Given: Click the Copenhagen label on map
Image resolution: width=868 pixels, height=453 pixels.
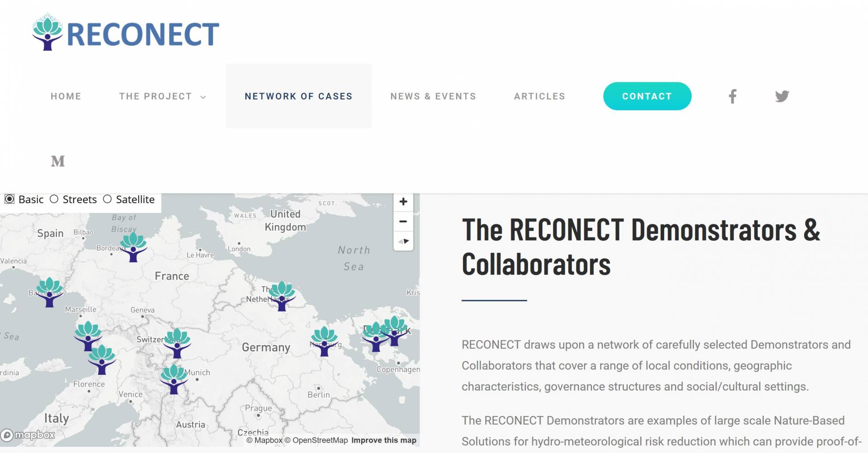Looking at the screenshot, I should pos(398,369).
